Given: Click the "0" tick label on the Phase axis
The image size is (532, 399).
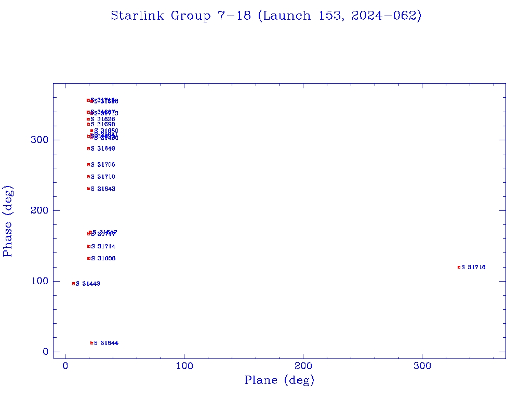Looking at the screenshot, I should click(46, 352).
